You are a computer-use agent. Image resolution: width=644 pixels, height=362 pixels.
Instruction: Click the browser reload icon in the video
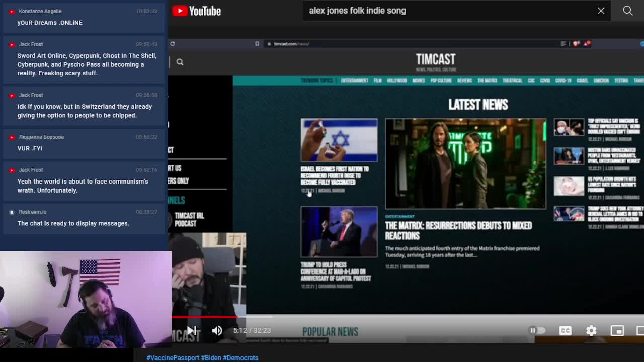(173, 44)
